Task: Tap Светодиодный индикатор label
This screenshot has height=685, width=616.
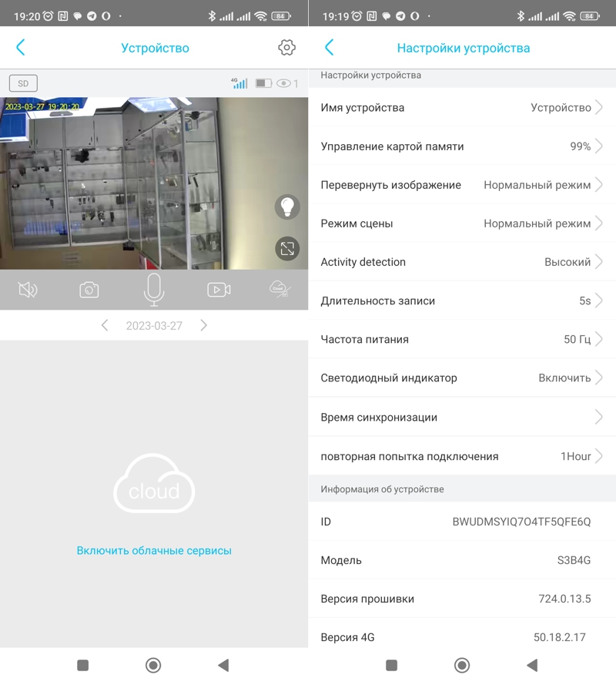Action: (389, 378)
